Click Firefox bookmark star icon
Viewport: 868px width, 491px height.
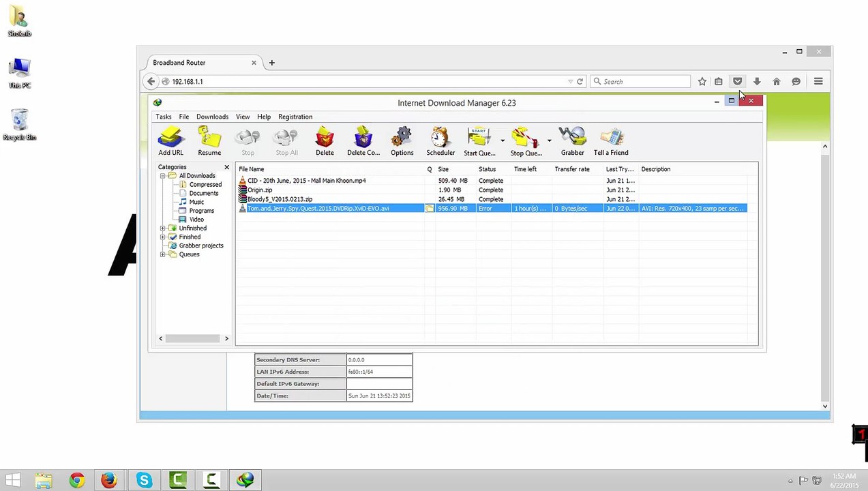point(702,82)
